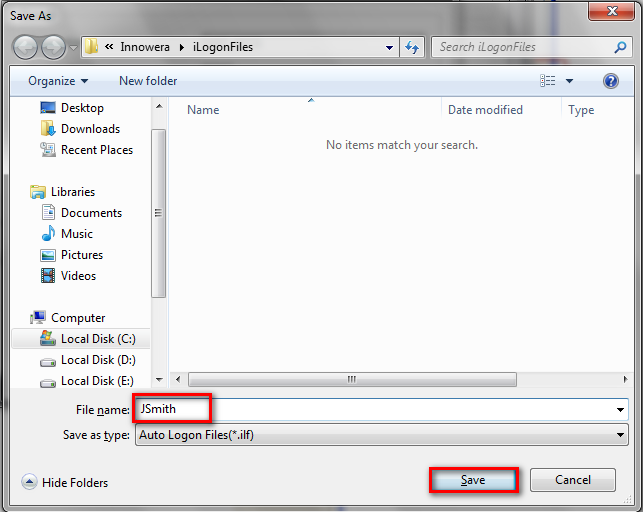Sort by the Date modified column header
This screenshot has width=643, height=512.
pyautogui.click(x=485, y=110)
